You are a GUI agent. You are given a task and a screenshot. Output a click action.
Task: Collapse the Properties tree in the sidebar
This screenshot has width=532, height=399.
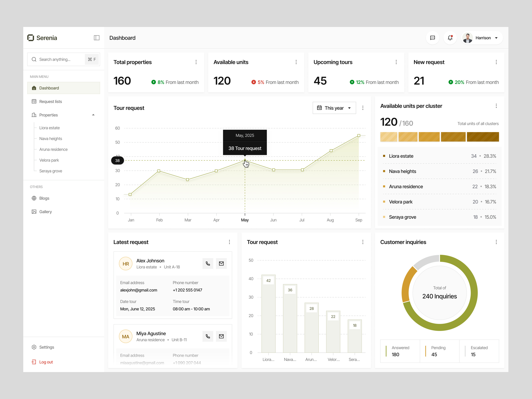(93, 115)
